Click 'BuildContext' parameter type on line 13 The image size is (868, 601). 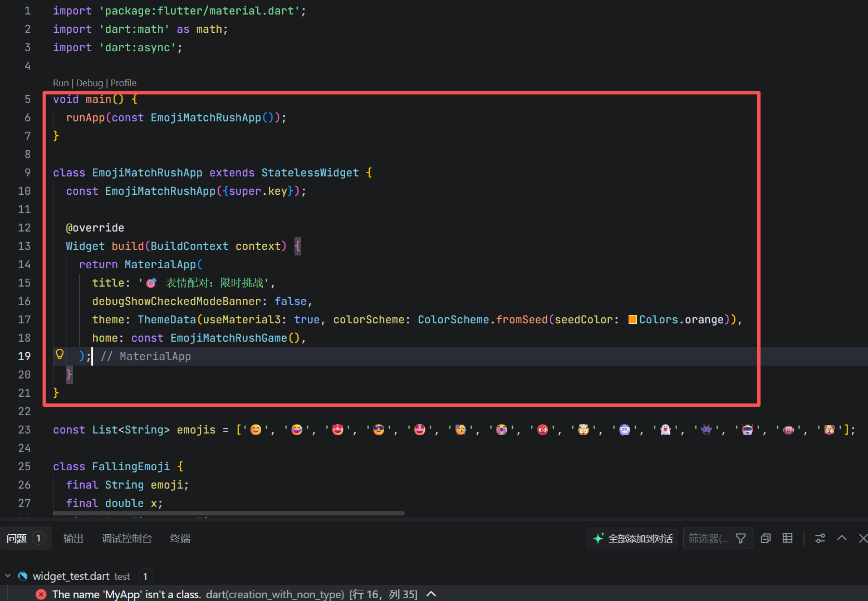pyautogui.click(x=190, y=246)
